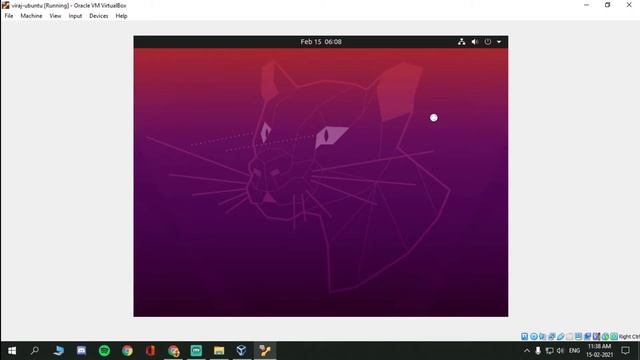Open the Machine menu

pyautogui.click(x=31, y=16)
